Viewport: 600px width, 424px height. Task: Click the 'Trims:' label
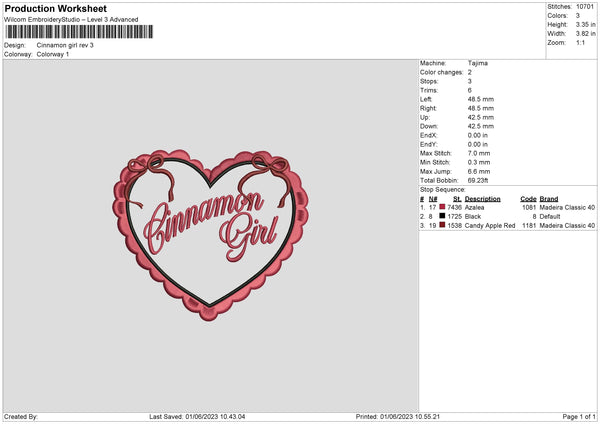429,90
